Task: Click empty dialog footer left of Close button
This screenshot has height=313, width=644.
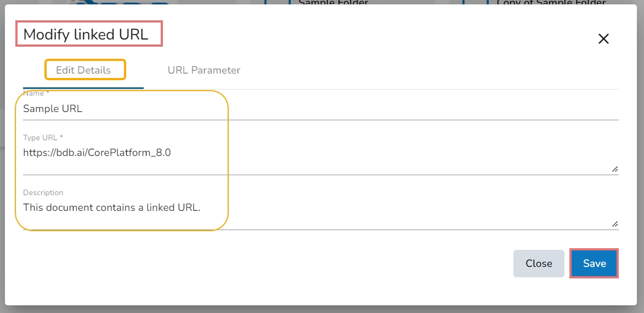Action: [274, 264]
